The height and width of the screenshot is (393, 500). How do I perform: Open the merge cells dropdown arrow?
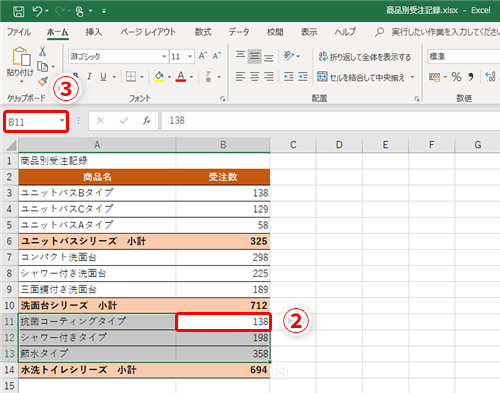point(412,77)
